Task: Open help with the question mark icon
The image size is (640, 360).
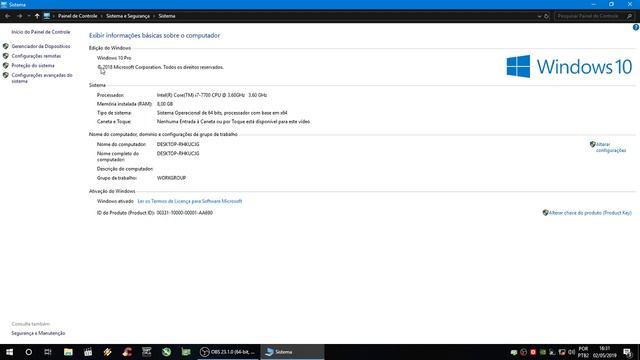Action: click(636, 27)
